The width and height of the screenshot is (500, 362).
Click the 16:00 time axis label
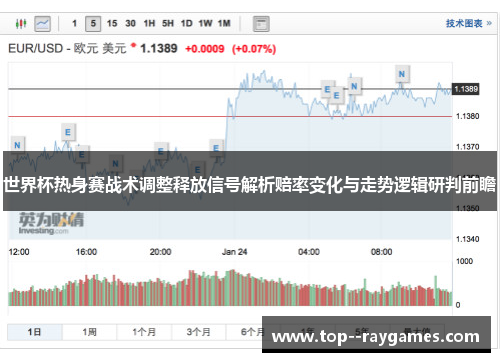tap(86, 252)
